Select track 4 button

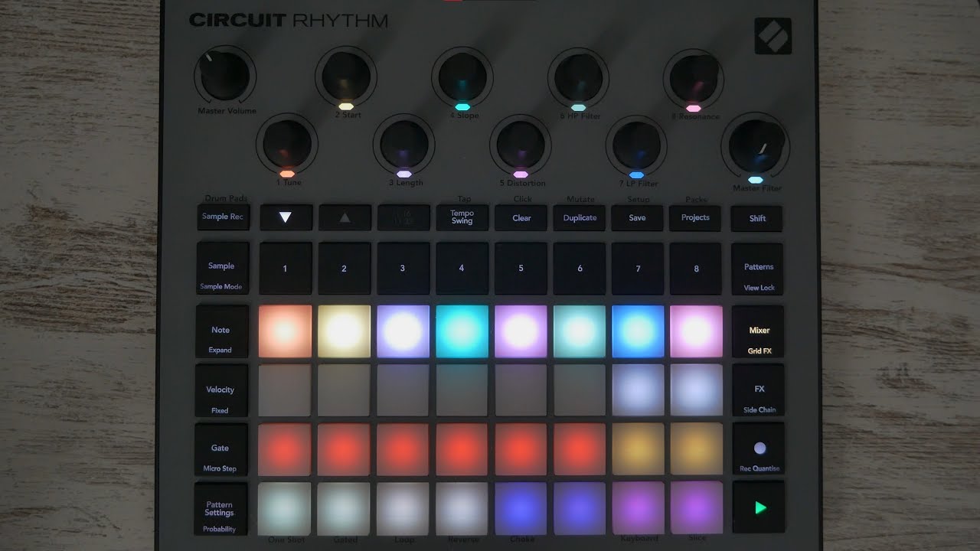pos(462,268)
